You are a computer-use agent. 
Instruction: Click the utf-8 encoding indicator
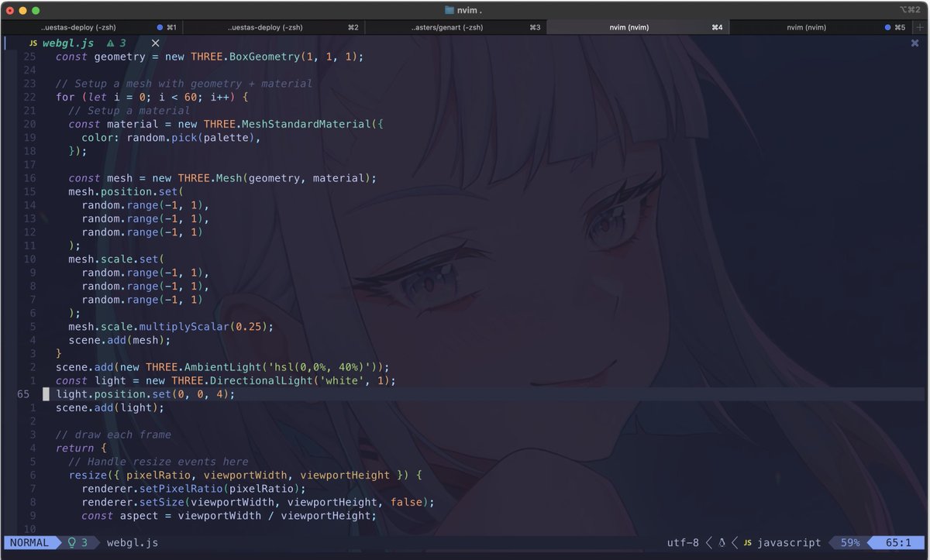click(683, 543)
